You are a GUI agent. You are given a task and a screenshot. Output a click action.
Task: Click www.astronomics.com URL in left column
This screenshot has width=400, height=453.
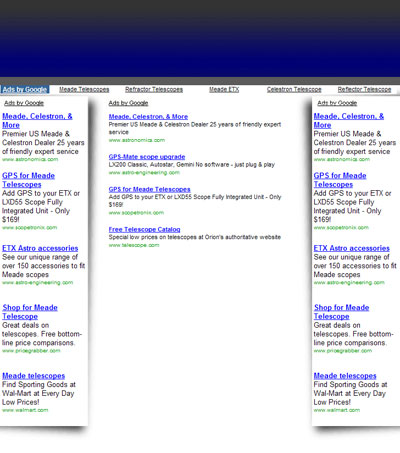pos(30,159)
